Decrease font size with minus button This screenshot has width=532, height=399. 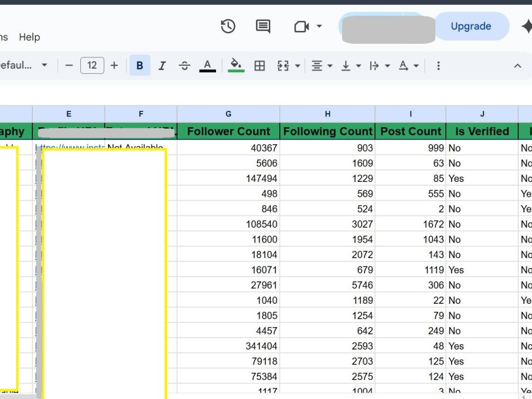click(x=69, y=65)
